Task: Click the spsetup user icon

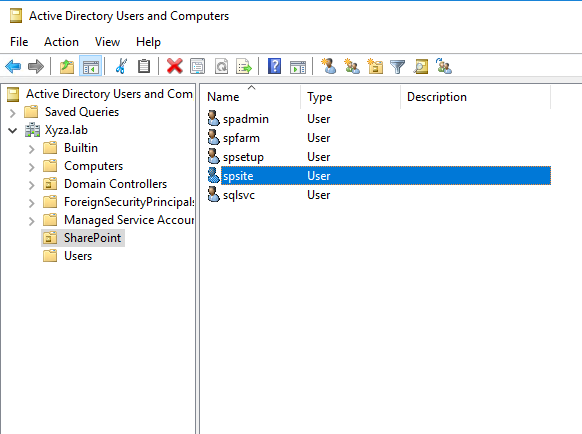Action: coord(213,156)
